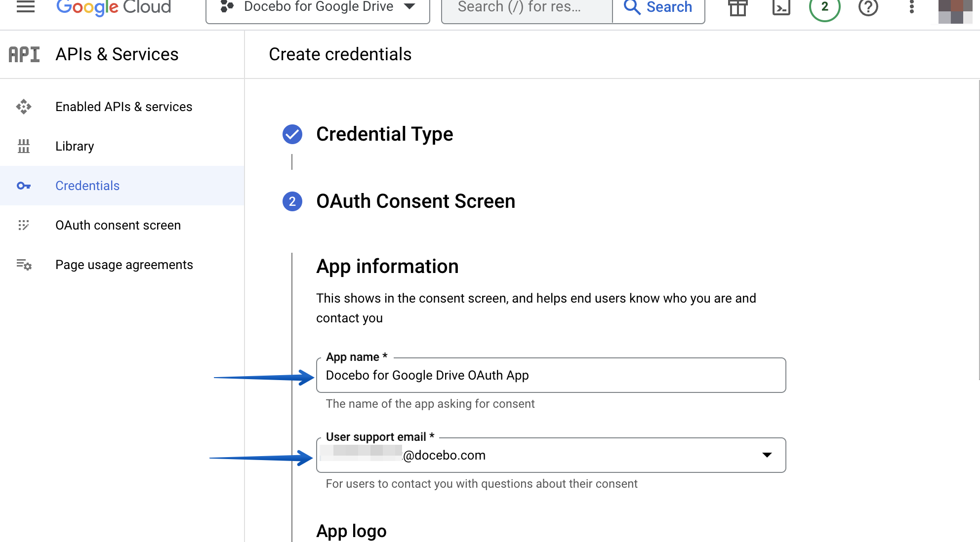Click the Search magnifier button
The height and width of the screenshot is (542, 980).
click(658, 7)
